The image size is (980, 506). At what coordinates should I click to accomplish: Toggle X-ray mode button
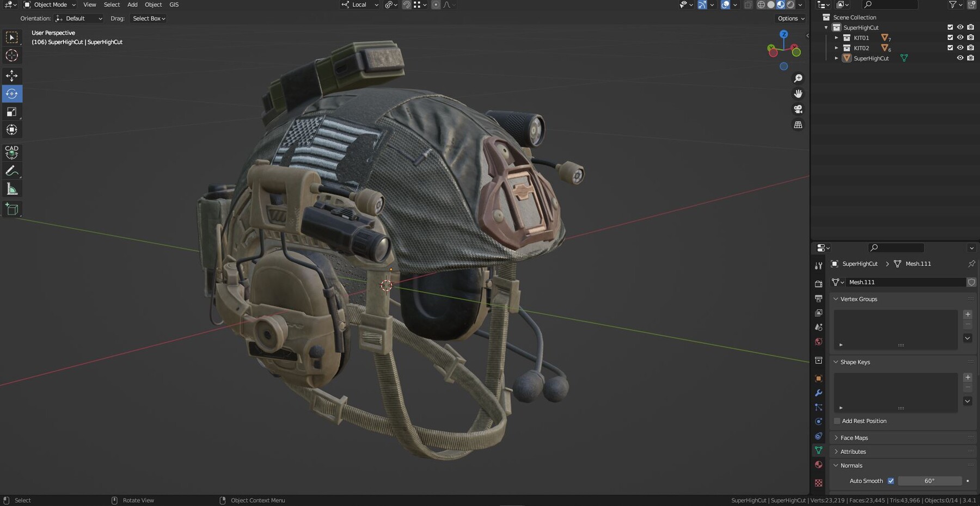point(748,5)
